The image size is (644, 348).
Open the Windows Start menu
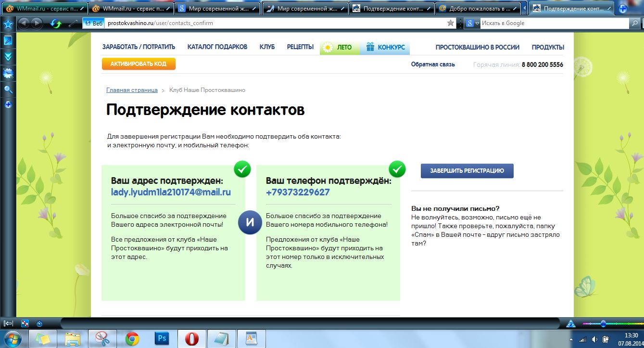click(13, 338)
